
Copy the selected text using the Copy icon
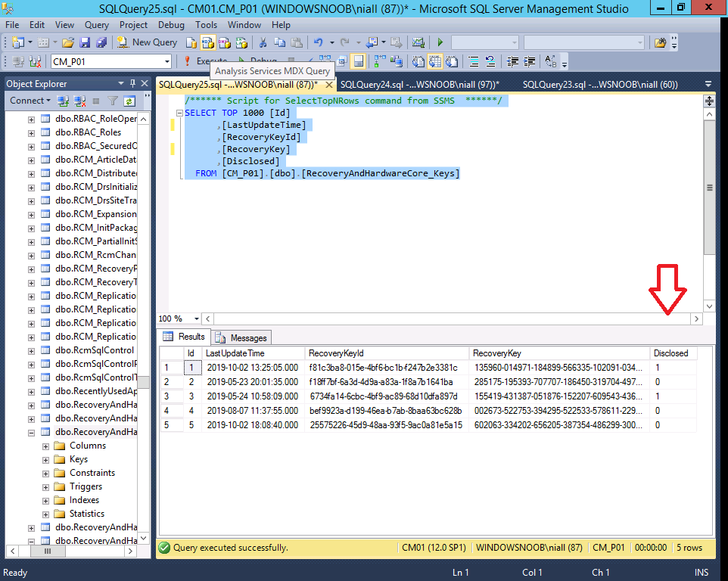tap(279, 42)
